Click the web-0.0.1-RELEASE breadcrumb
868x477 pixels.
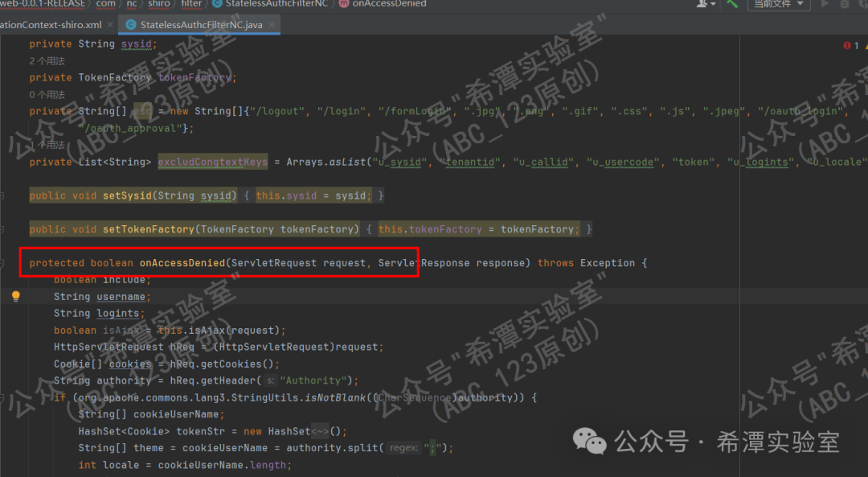pos(43,4)
